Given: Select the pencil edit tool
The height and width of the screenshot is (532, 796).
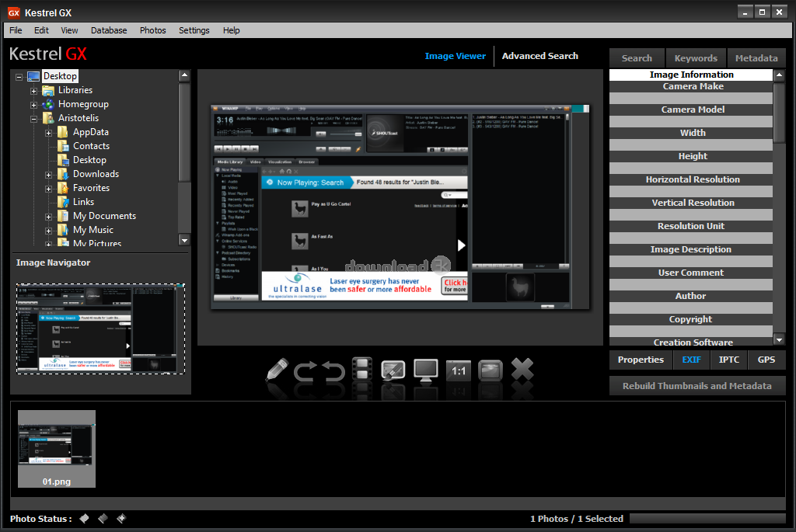Looking at the screenshot, I should pos(278,370).
